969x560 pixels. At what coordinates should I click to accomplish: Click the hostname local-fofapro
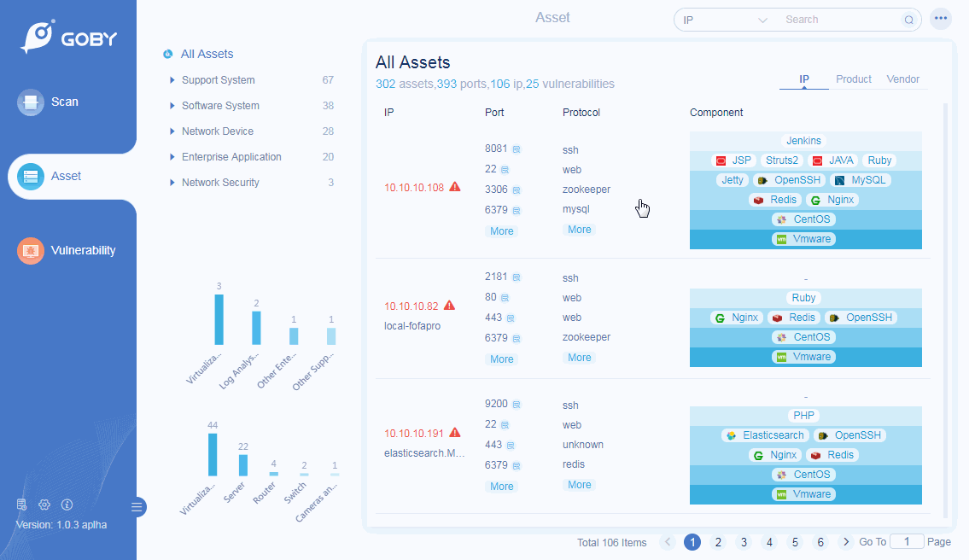click(412, 326)
